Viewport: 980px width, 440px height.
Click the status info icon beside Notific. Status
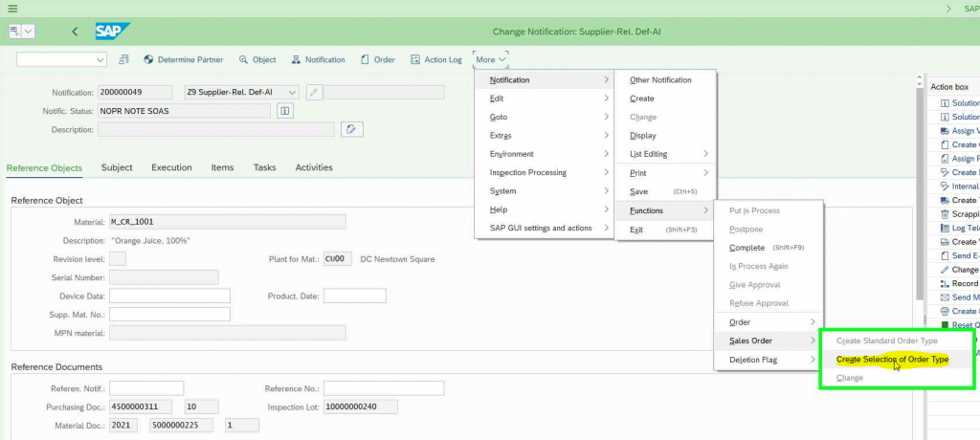click(285, 111)
